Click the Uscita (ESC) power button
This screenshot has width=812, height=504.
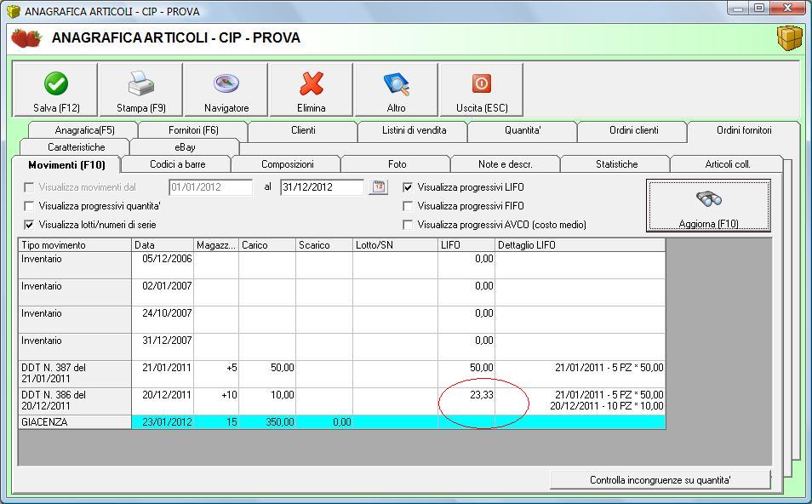[482, 89]
